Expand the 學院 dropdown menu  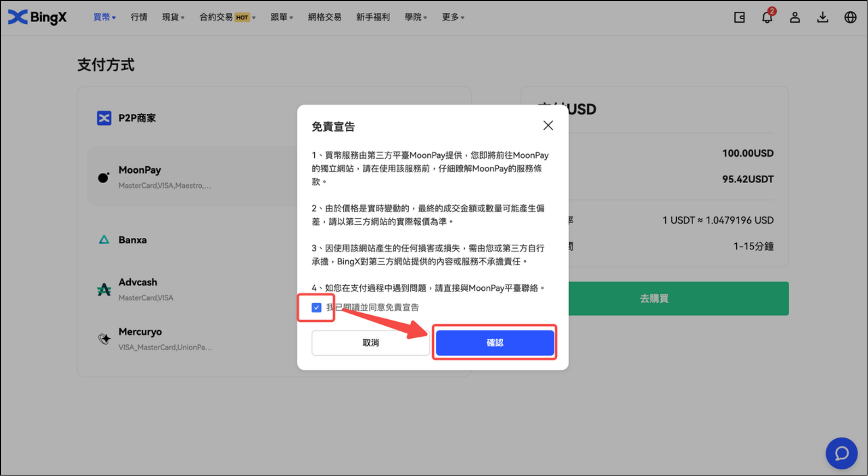416,17
